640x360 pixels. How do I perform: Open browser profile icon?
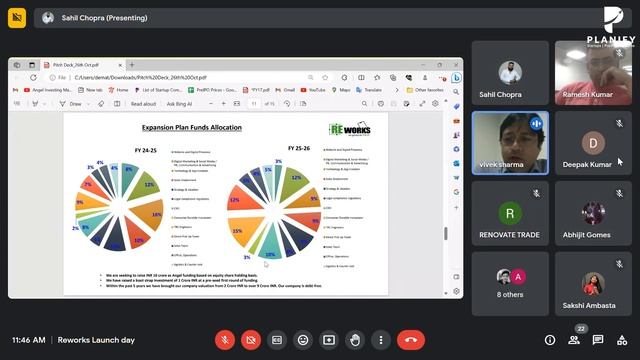425,77
